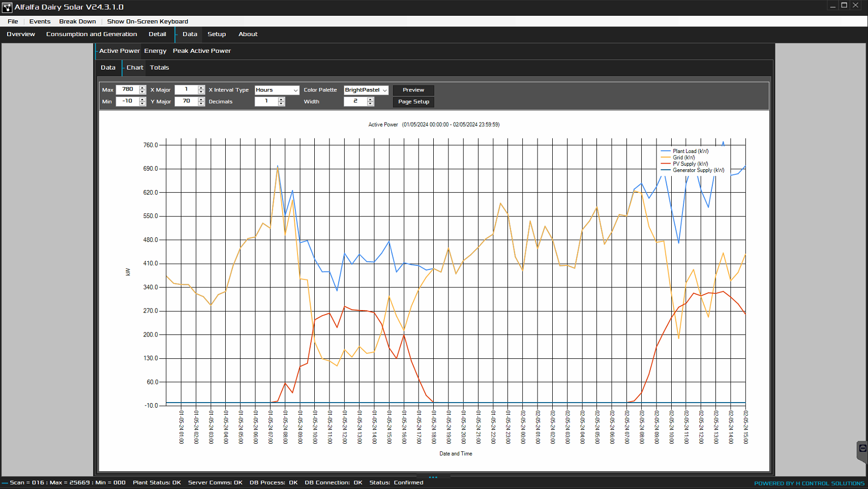Increase the Min value with up arrow
This screenshot has height=489, width=868.
tap(142, 99)
